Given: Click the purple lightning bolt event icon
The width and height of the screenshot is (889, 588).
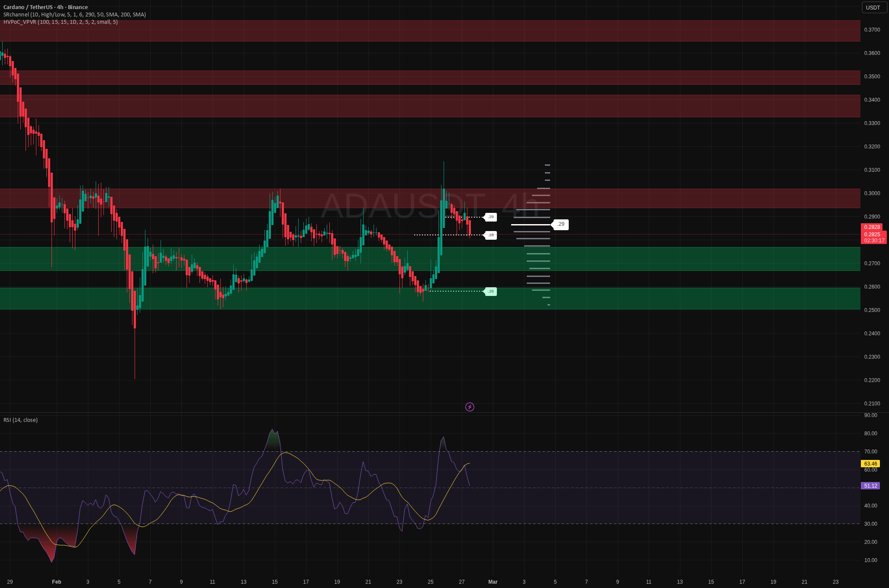Looking at the screenshot, I should point(470,407).
